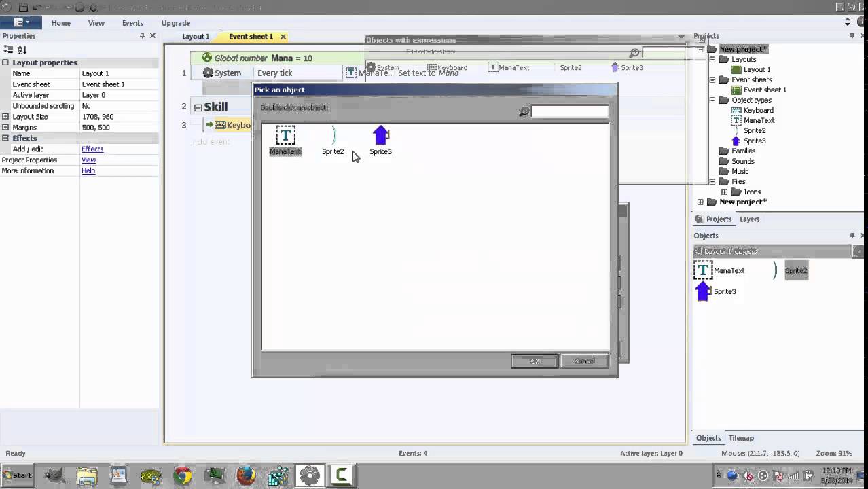Open the Windows Start button
868x489 pixels.
click(17, 475)
